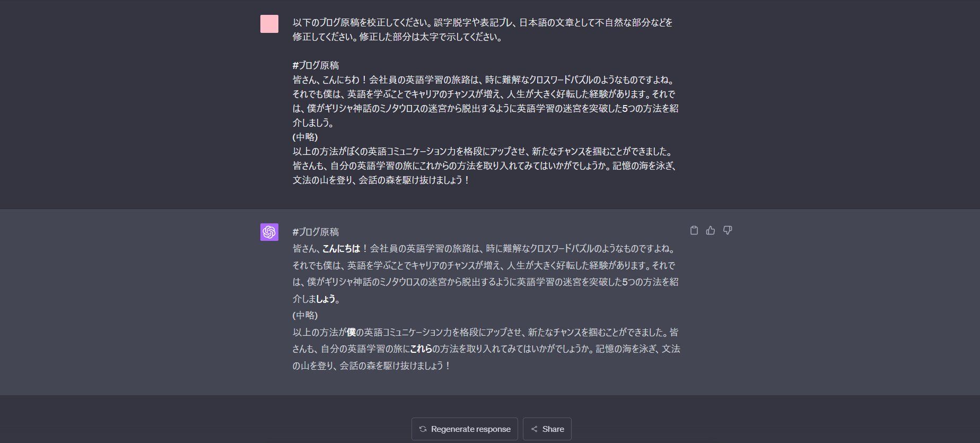Click the purple ChatGPT logo avatar
Screen dimensions: 980x443
pos(269,232)
